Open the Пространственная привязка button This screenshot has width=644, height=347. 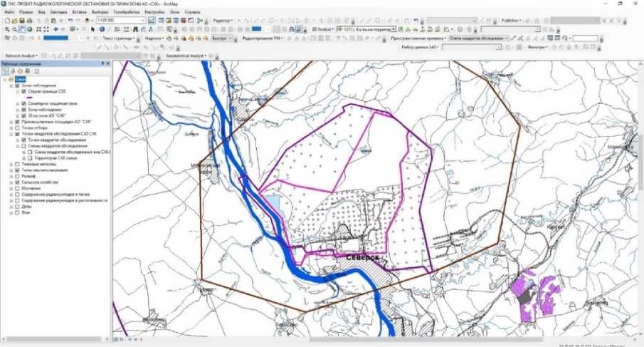pos(418,38)
